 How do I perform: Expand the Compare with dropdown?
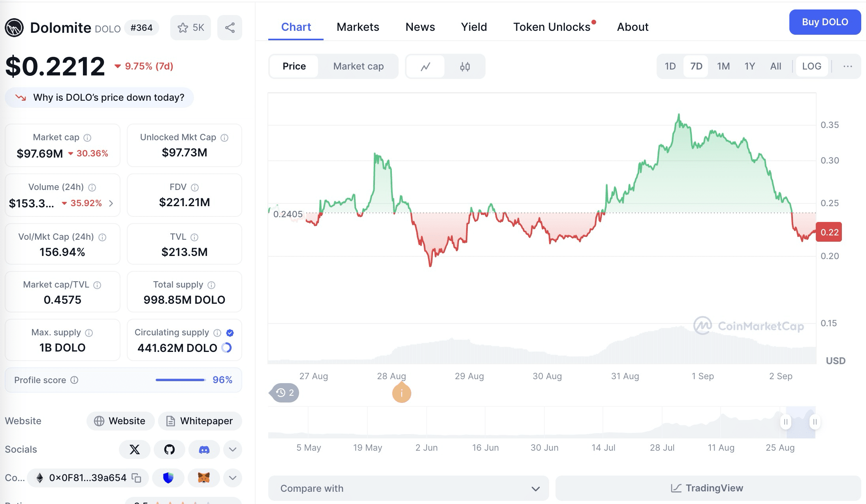(x=409, y=489)
